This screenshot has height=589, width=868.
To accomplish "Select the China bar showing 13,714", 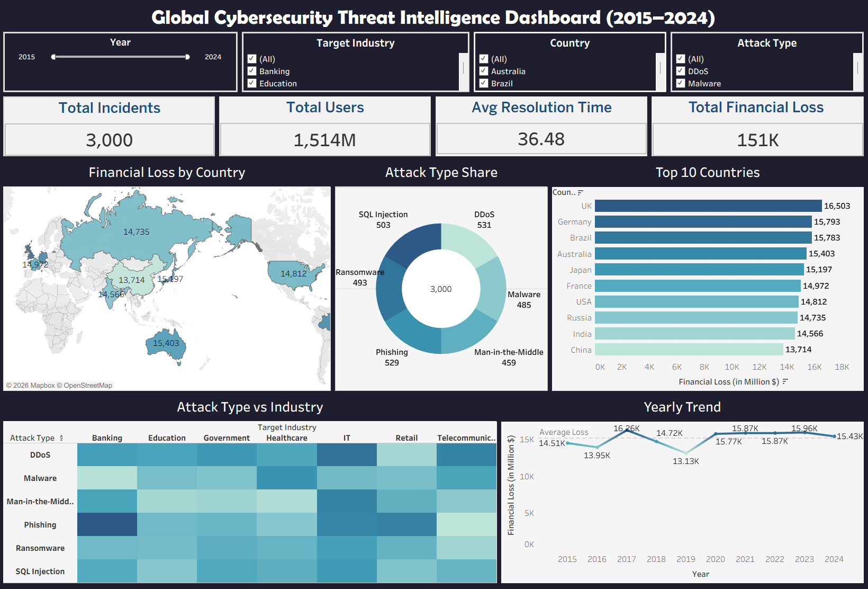I will [689, 350].
